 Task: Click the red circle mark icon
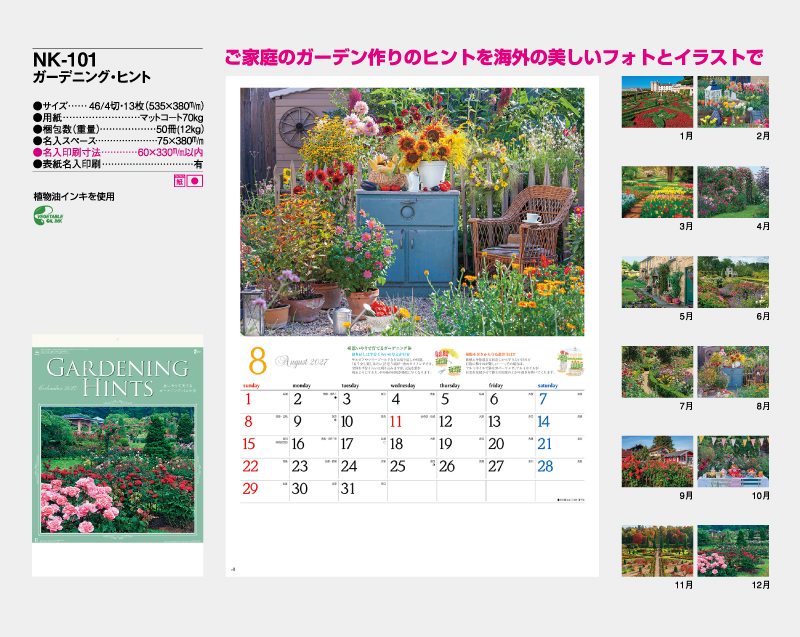pyautogui.click(x=195, y=181)
